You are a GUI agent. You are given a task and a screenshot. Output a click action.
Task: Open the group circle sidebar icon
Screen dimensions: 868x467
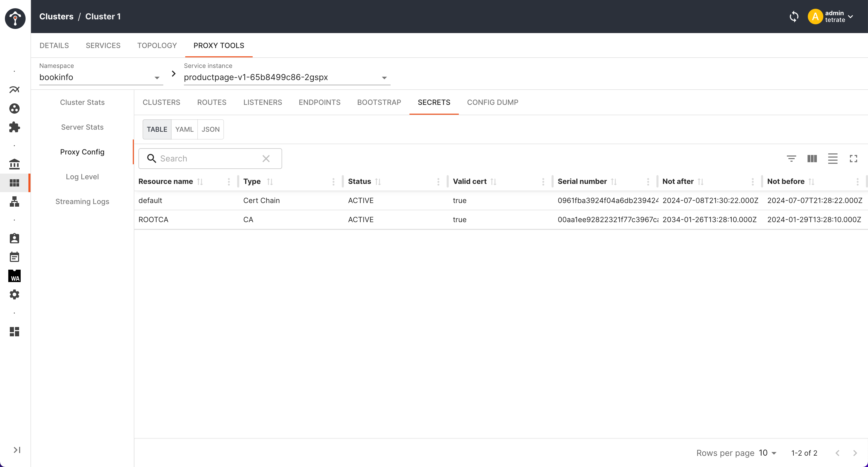14,108
